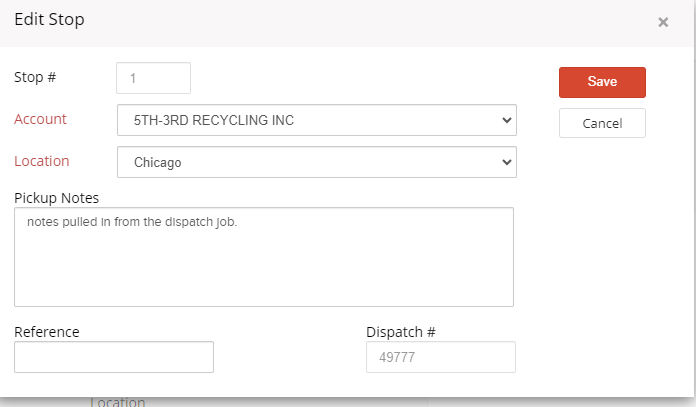Click the Pickup Notes label
This screenshot has width=696, height=407.
coord(56,198)
